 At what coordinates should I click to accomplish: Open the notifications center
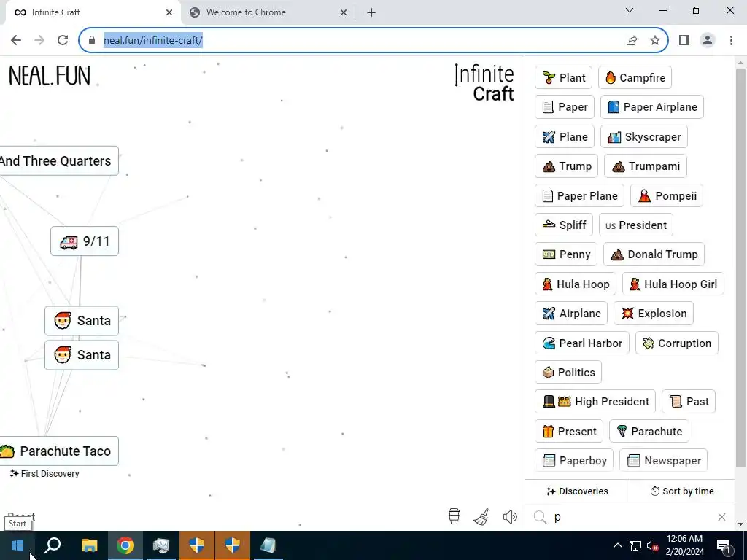tap(724, 546)
